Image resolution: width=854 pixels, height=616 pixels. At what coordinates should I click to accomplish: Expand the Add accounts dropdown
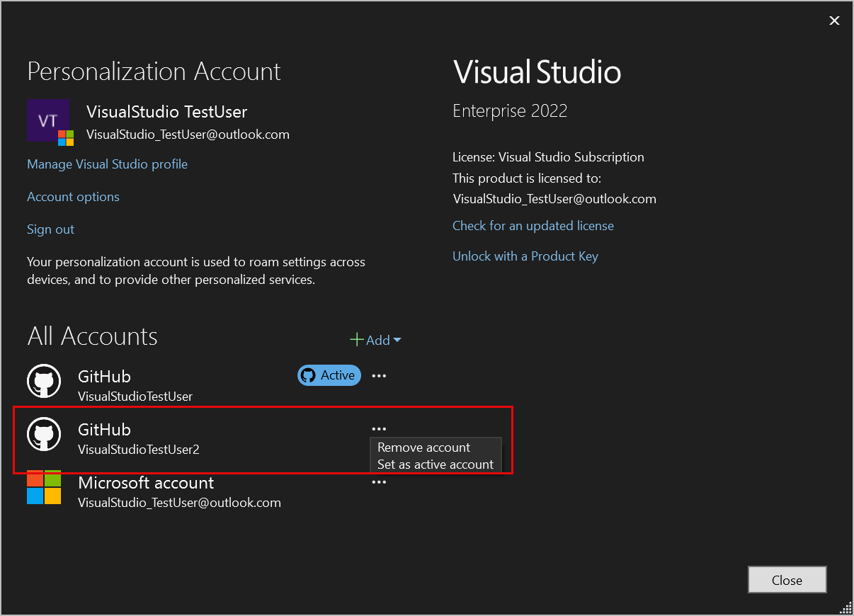point(398,340)
